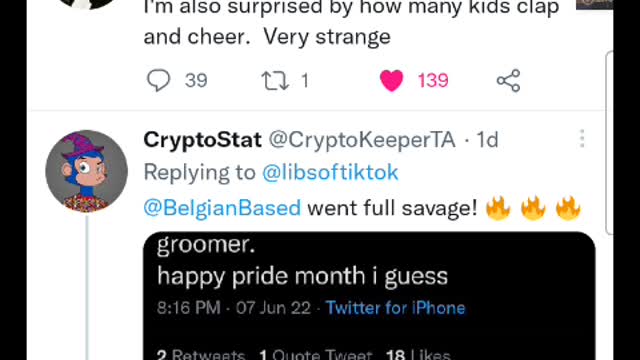640x360 pixels.
Task: Open the small thumbnail at top right
Action: tap(594, 4)
